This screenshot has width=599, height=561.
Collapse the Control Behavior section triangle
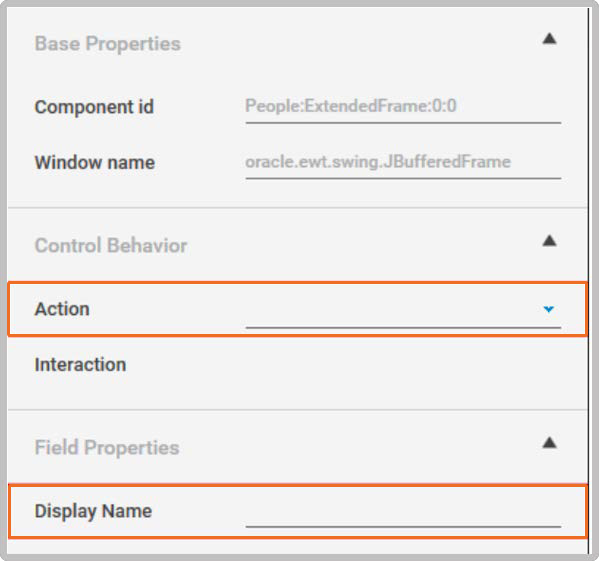pyautogui.click(x=549, y=241)
